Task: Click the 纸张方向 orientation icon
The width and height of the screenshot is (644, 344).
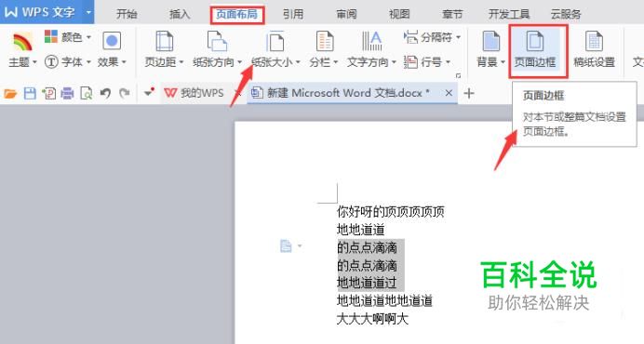Action: (217, 41)
